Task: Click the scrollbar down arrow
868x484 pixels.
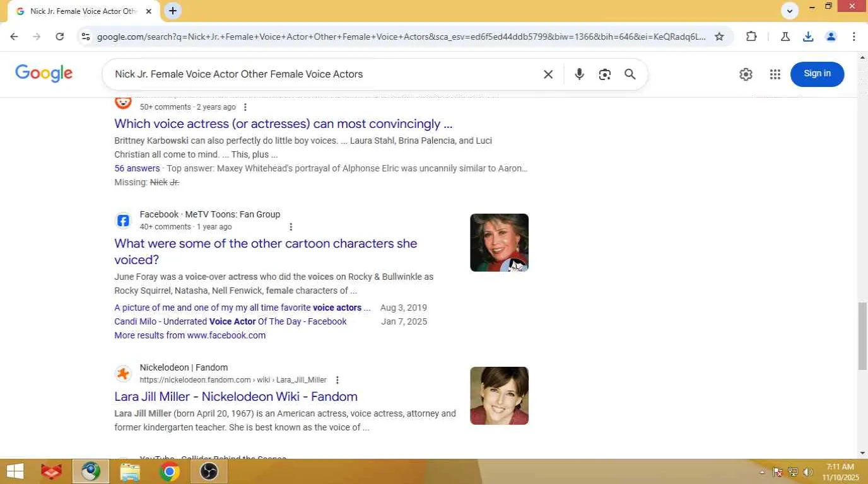Action: 862,452
